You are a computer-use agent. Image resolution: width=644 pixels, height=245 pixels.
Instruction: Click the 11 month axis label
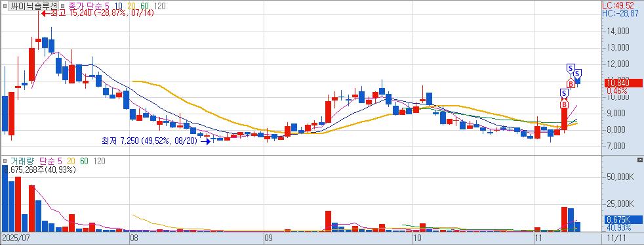click(x=538, y=238)
